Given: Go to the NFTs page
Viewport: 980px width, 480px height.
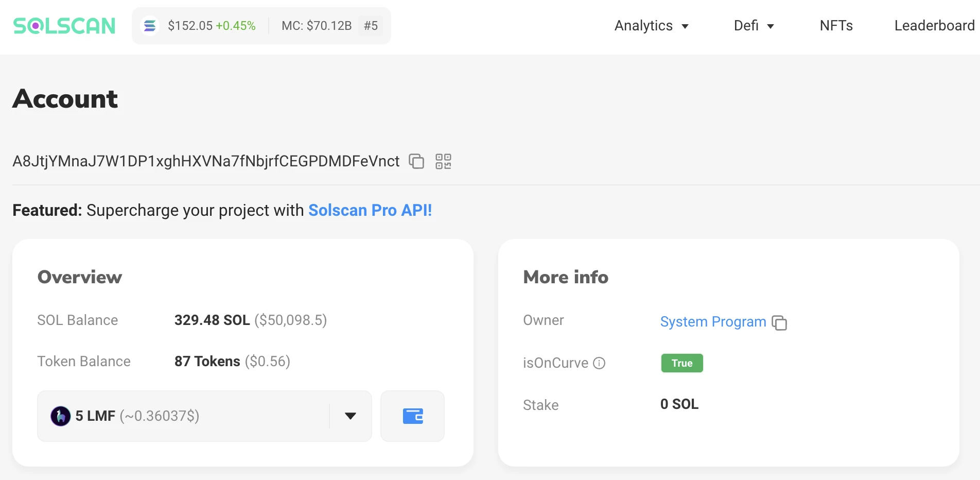Looking at the screenshot, I should (x=836, y=26).
